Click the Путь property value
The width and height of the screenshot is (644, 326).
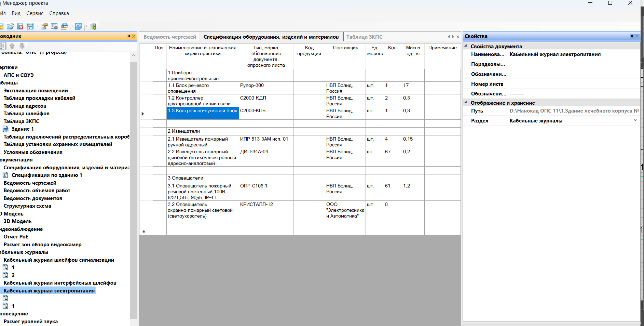coord(573,111)
